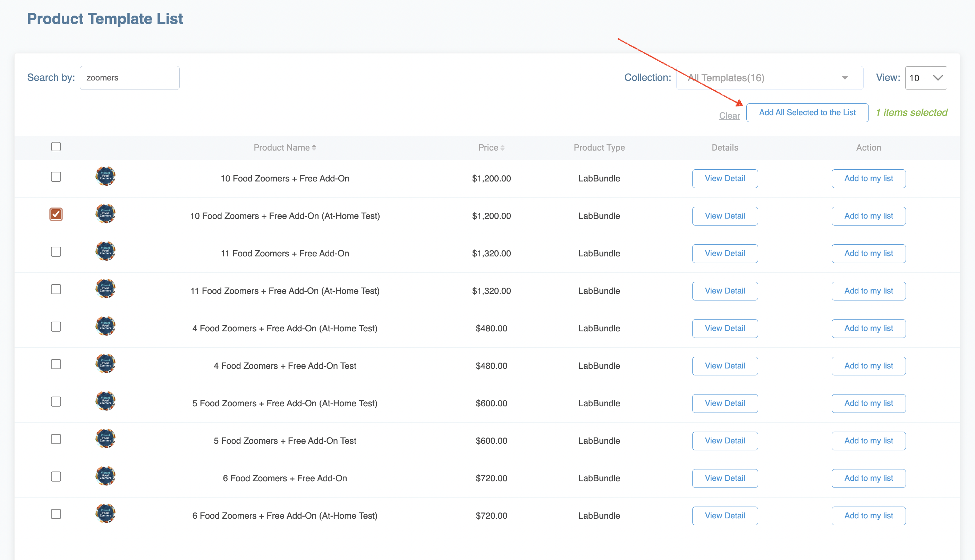Image resolution: width=975 pixels, height=560 pixels.
Task: Click the '1 items selected' status text
Action: click(x=911, y=113)
